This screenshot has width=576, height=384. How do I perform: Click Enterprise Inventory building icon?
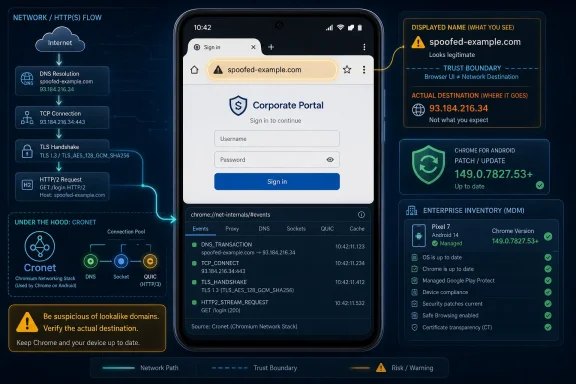411,210
